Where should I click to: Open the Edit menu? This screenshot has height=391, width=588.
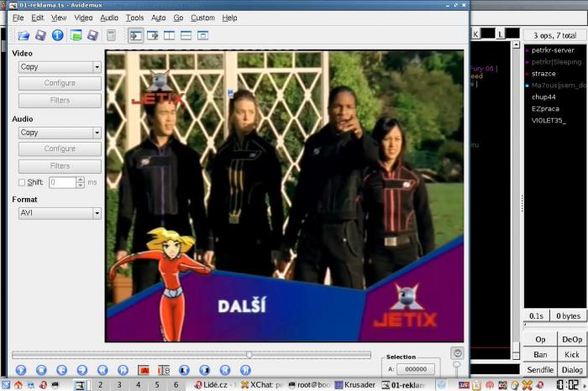click(x=38, y=18)
